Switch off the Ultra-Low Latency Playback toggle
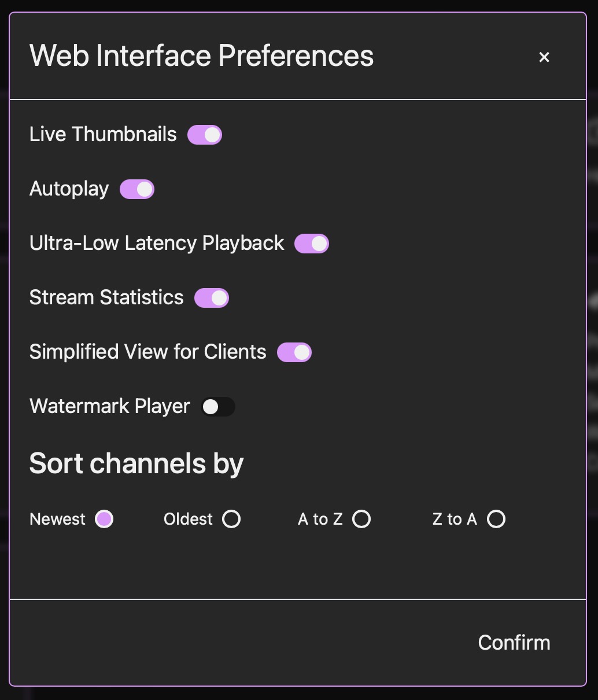Image resolution: width=598 pixels, height=700 pixels. coord(312,244)
